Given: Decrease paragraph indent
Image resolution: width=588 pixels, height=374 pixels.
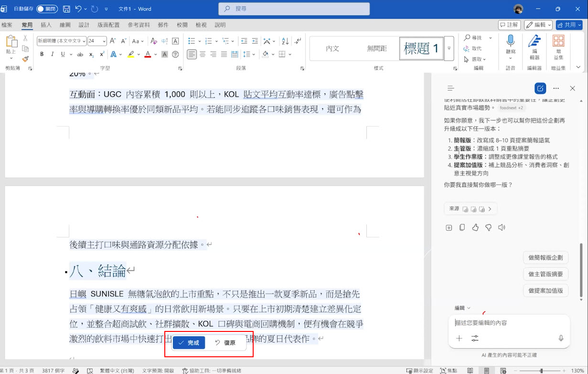Looking at the screenshot, I should [244, 41].
